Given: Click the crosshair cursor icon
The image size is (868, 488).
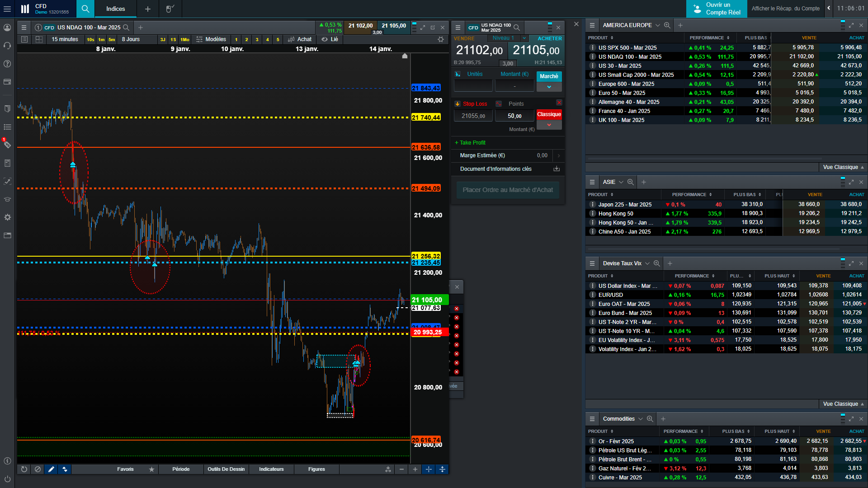Looking at the screenshot, I should [x=429, y=469].
